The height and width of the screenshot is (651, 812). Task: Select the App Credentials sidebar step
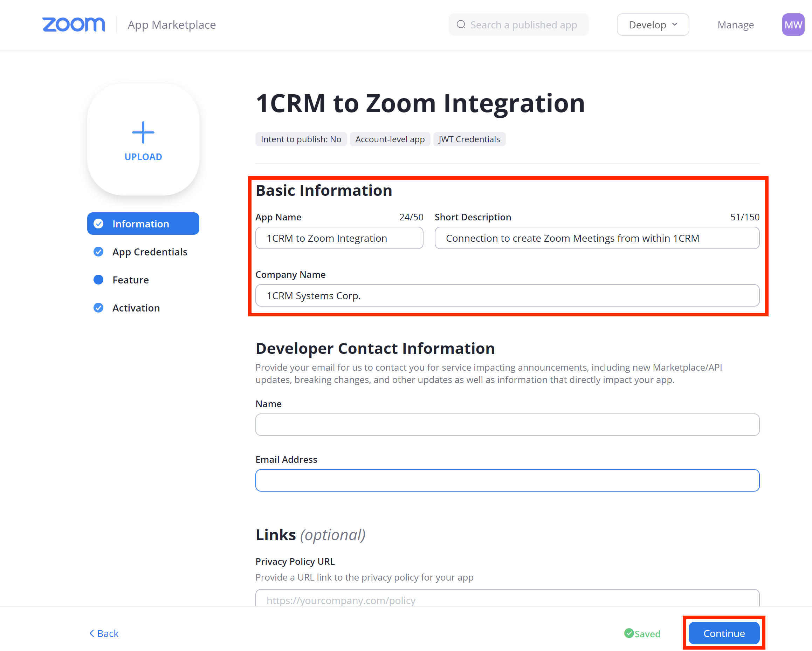[x=143, y=252]
